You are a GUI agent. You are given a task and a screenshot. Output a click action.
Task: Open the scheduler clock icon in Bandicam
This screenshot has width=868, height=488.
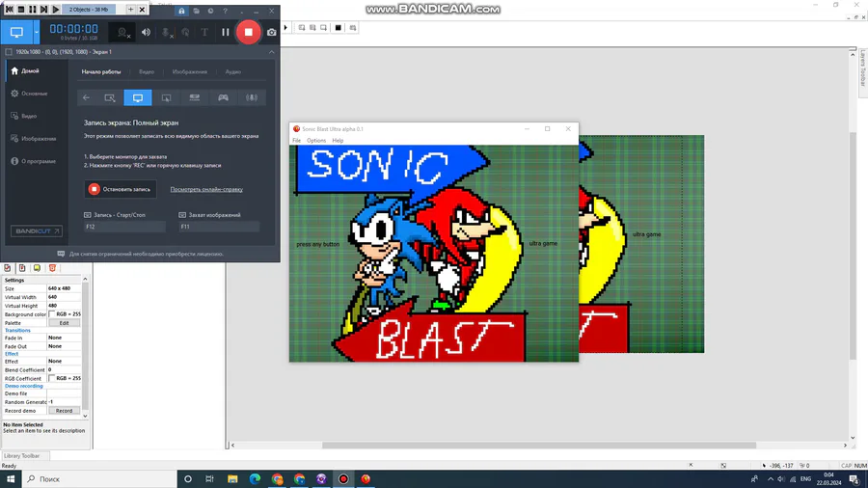point(210,11)
